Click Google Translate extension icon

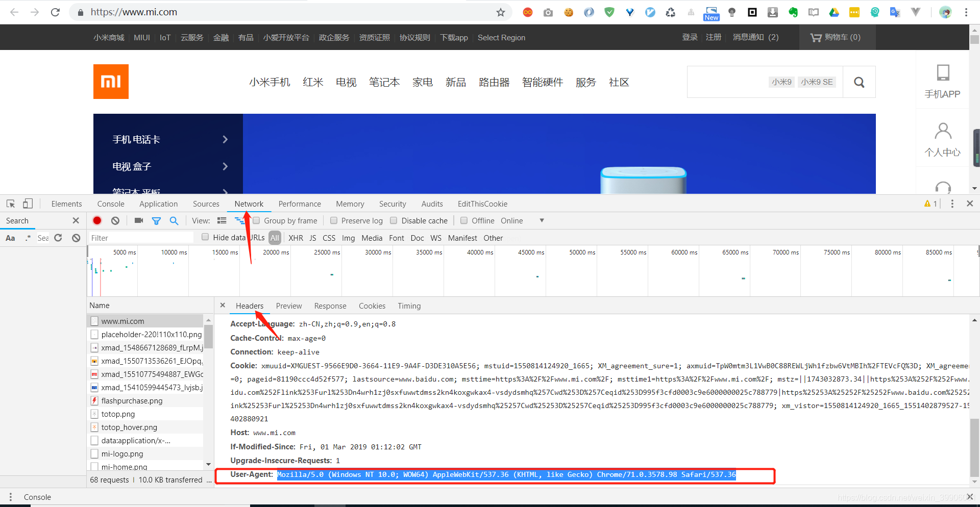tap(895, 12)
